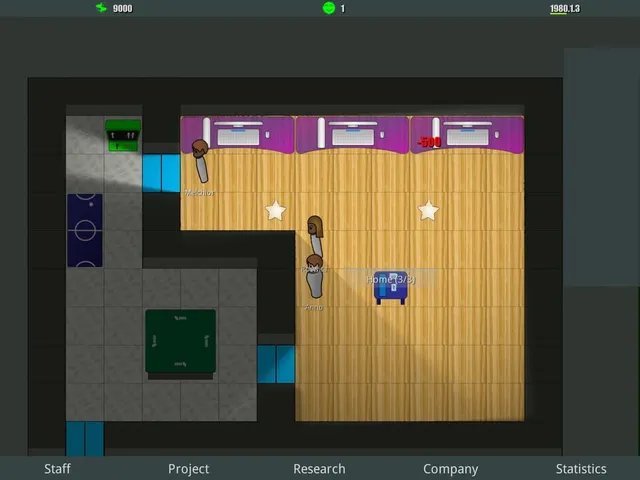Click the navy blue air hockey table
This screenshot has width=640, height=480.
[85, 230]
